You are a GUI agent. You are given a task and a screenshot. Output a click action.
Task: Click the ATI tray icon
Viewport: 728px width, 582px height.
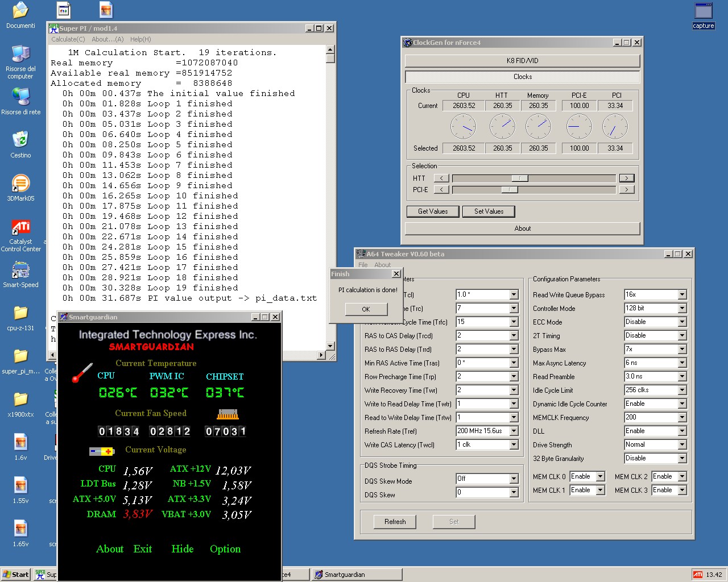tap(697, 575)
